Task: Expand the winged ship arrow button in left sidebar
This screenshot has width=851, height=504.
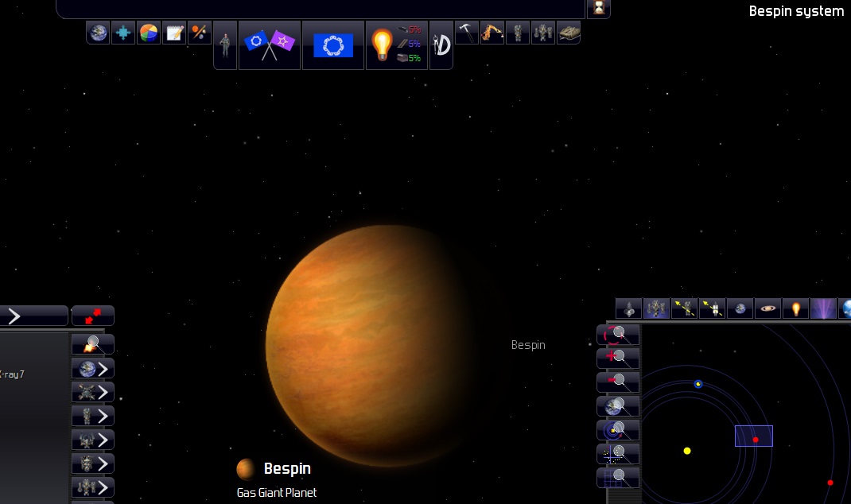Action: 93,440
